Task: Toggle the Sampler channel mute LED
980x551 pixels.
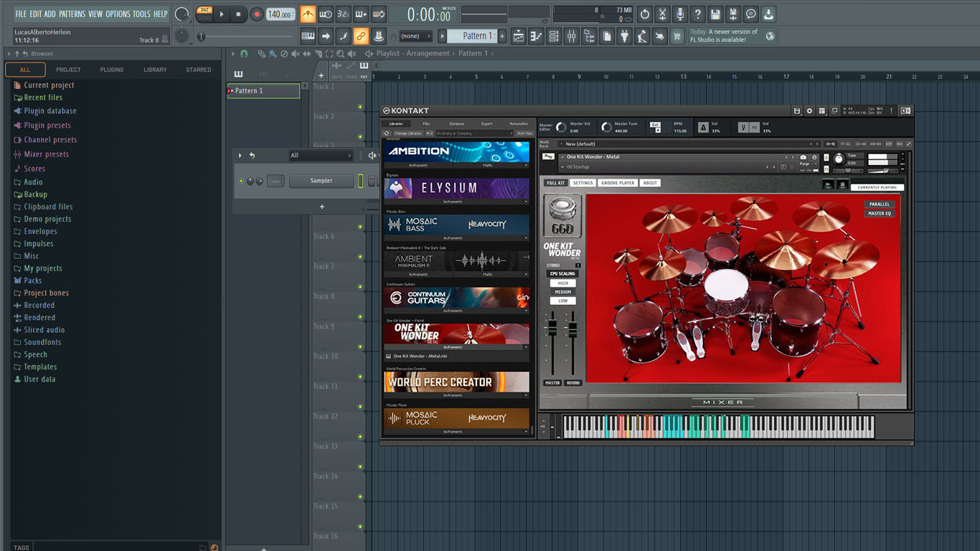Action: [241, 181]
